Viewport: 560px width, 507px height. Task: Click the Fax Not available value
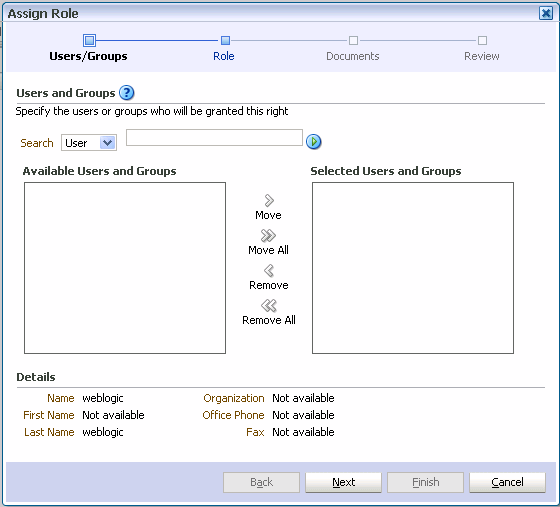(303, 432)
